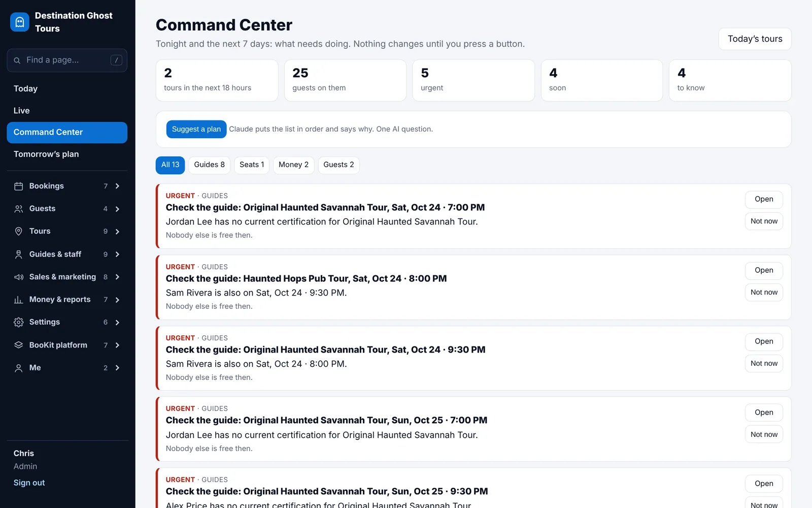Open the Sat Oct 24 7:00 PM guide check
Screen dimensions: 812x508
pyautogui.click(x=764, y=200)
